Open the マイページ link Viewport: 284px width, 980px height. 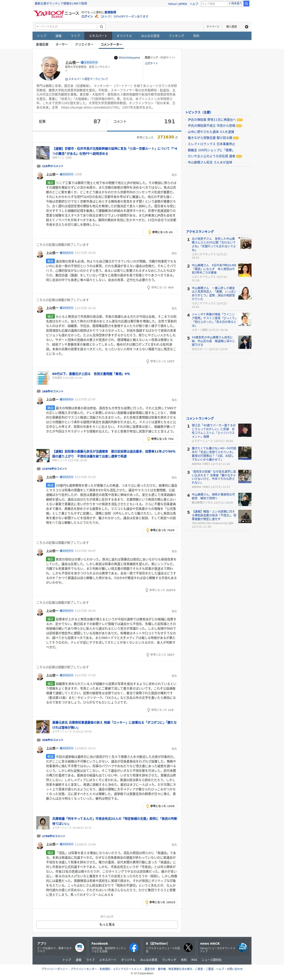213,27
